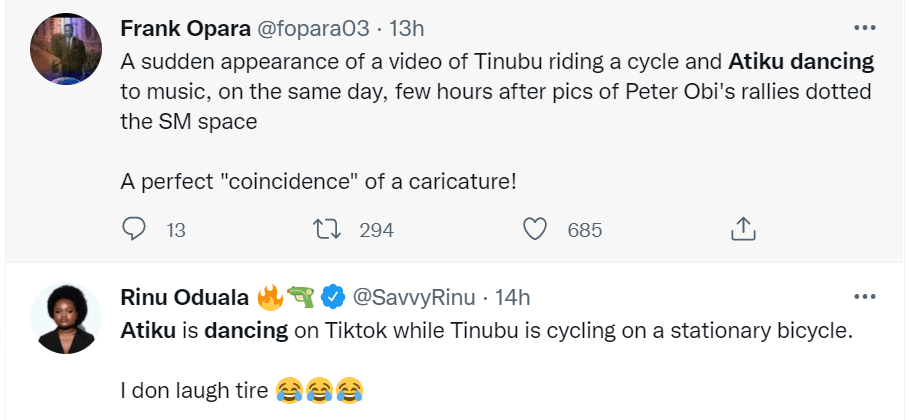Like Frank Opara's tweet with the heart icon
Screen dimensions: 910x420
(536, 229)
